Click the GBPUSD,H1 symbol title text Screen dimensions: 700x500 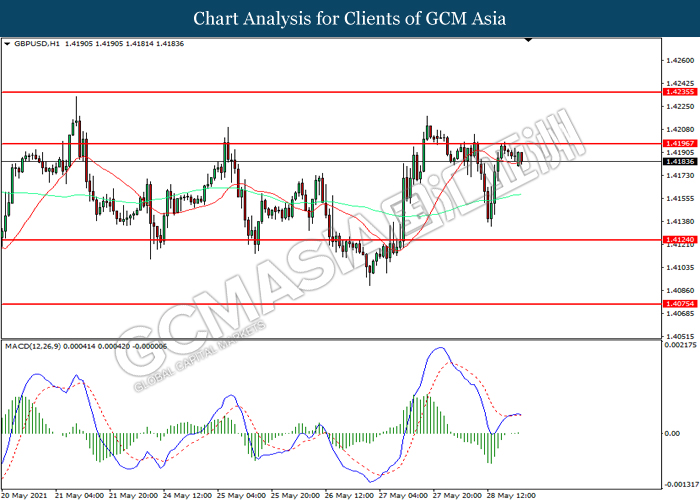pyautogui.click(x=37, y=44)
